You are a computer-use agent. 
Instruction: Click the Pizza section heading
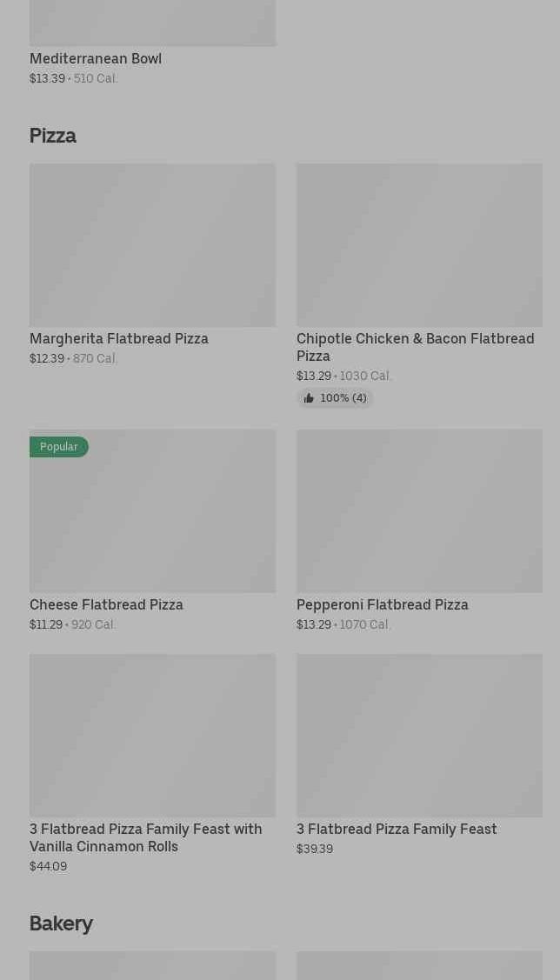pyautogui.click(x=53, y=136)
